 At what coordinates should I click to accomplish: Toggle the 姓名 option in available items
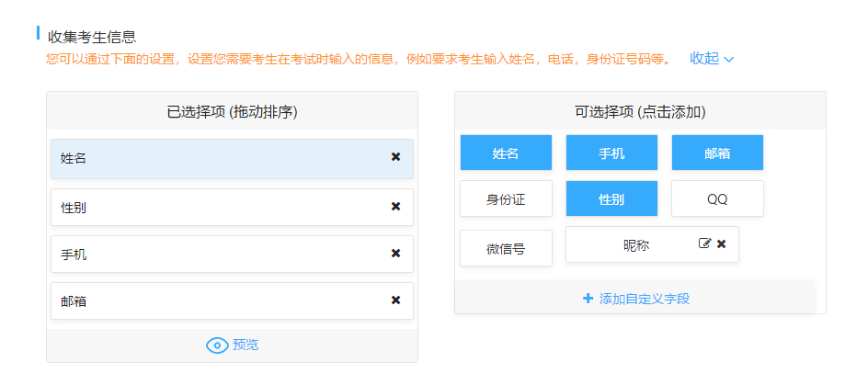[x=506, y=153]
